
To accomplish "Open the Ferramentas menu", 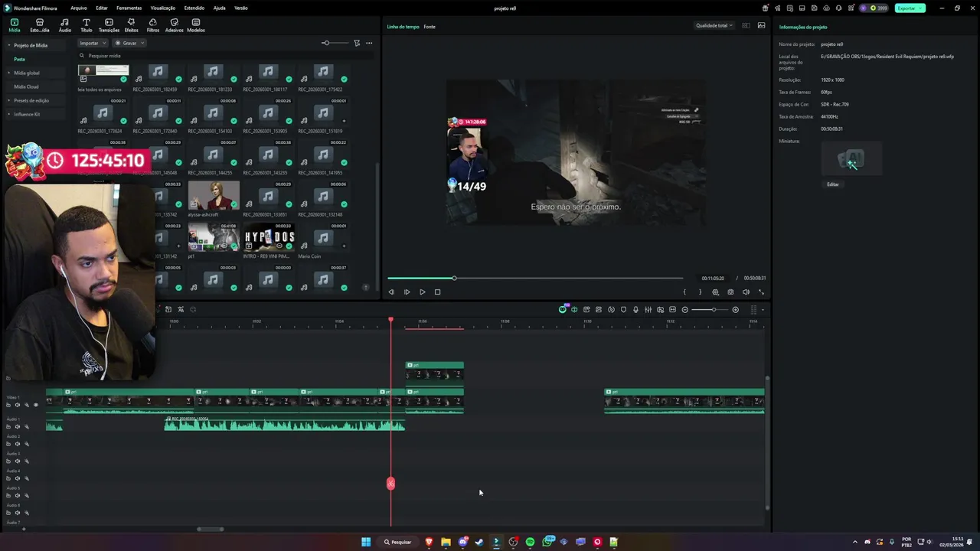I will point(129,8).
